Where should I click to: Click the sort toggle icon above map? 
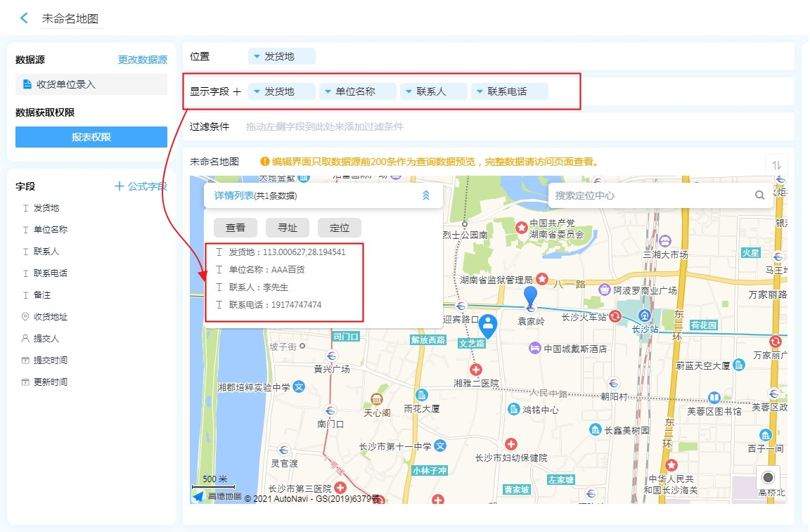click(776, 165)
